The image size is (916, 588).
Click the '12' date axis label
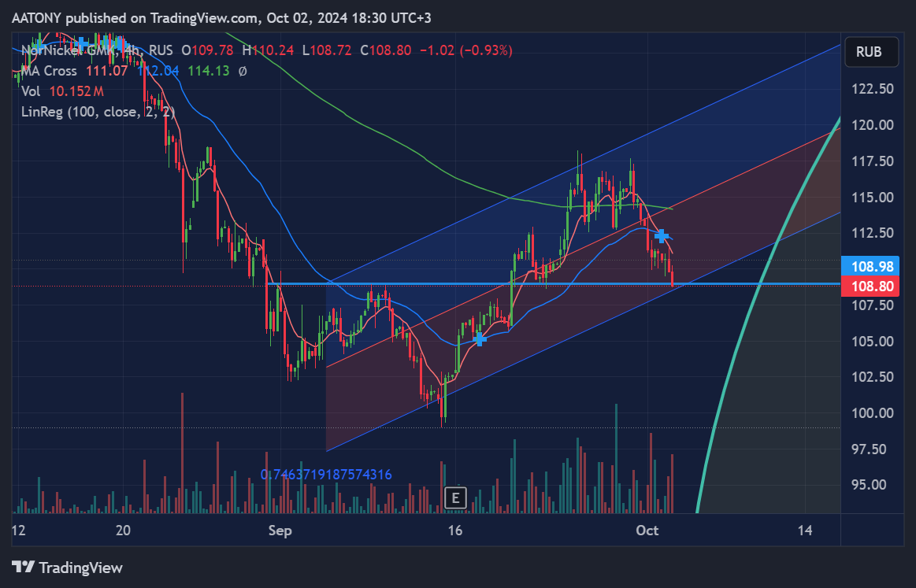click(19, 531)
